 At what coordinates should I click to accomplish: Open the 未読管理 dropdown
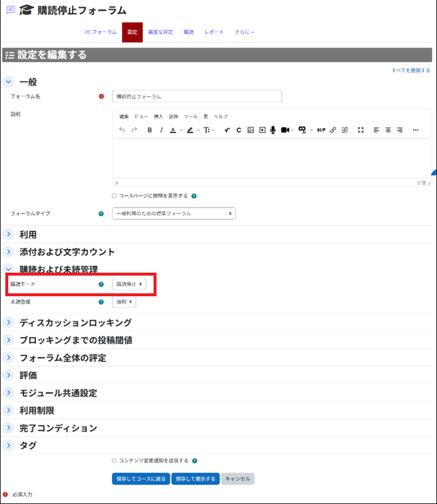click(x=124, y=302)
